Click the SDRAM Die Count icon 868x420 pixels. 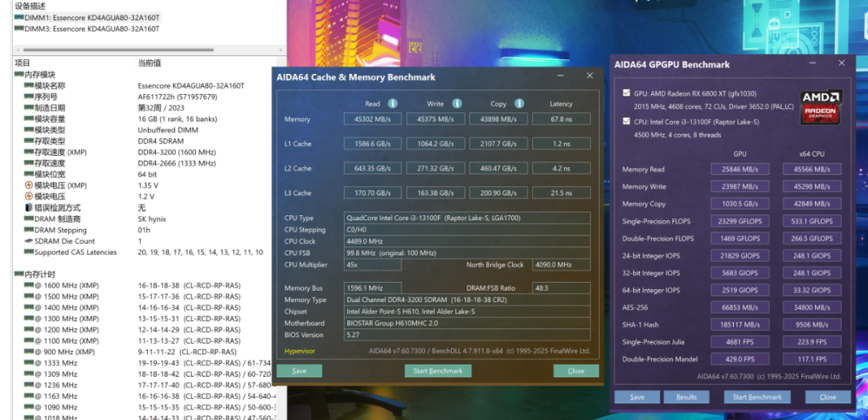pos(29,241)
